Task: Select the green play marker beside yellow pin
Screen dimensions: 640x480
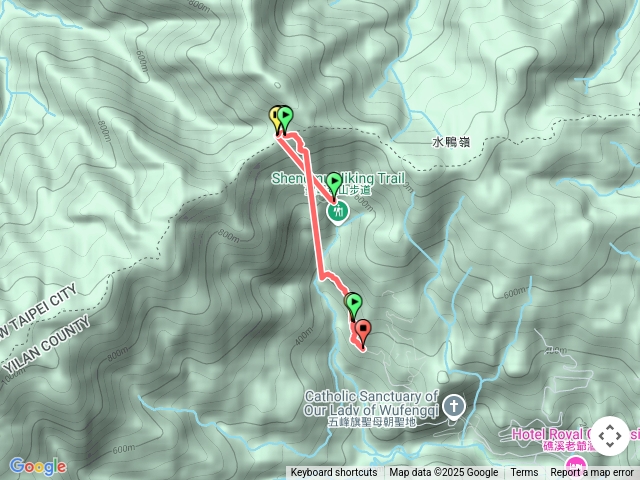Action: [x=285, y=118]
